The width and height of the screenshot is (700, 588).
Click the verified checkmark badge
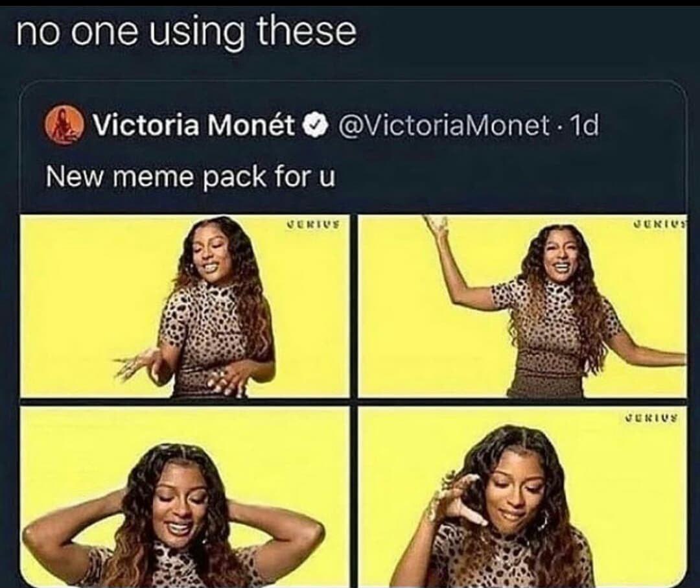point(314,126)
